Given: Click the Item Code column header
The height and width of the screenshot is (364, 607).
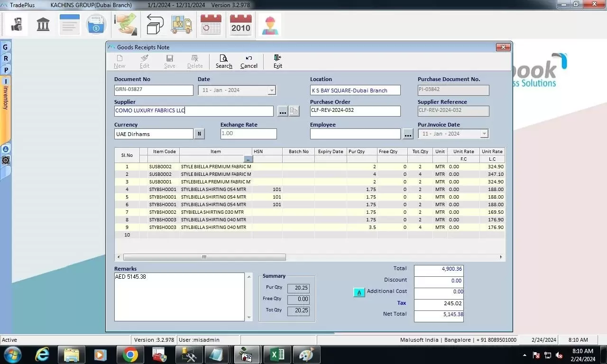Looking at the screenshot, I should click(164, 152).
